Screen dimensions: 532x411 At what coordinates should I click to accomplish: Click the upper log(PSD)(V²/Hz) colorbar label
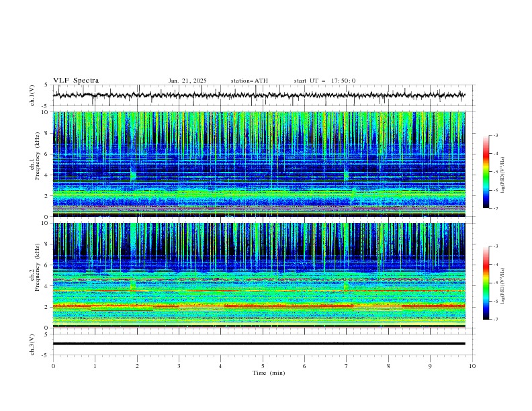(x=503, y=175)
